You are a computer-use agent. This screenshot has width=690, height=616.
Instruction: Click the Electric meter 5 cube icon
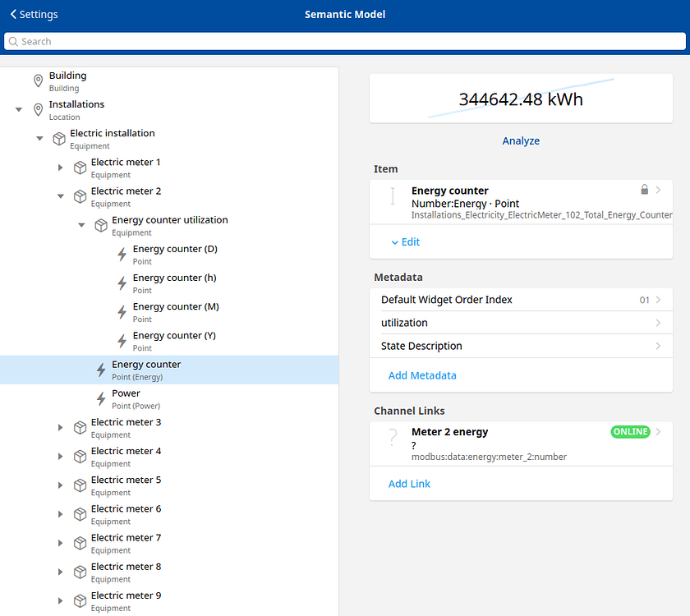coord(80,485)
